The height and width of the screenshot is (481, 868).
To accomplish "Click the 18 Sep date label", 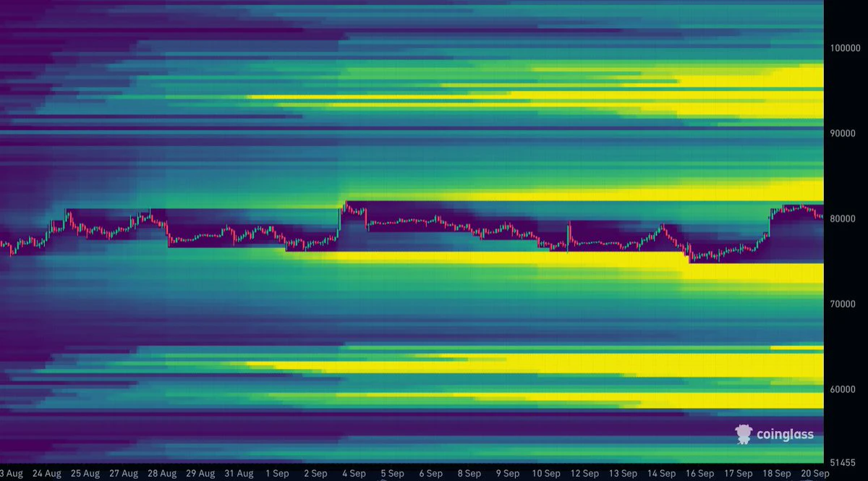I will 775,474.
